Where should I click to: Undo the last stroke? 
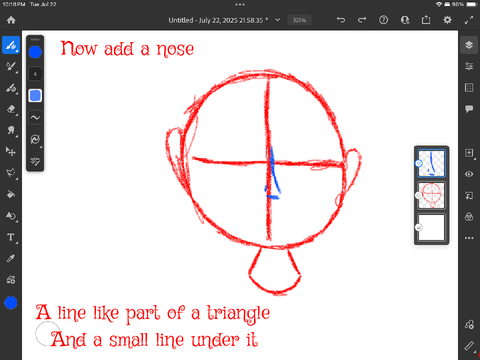pos(341,20)
